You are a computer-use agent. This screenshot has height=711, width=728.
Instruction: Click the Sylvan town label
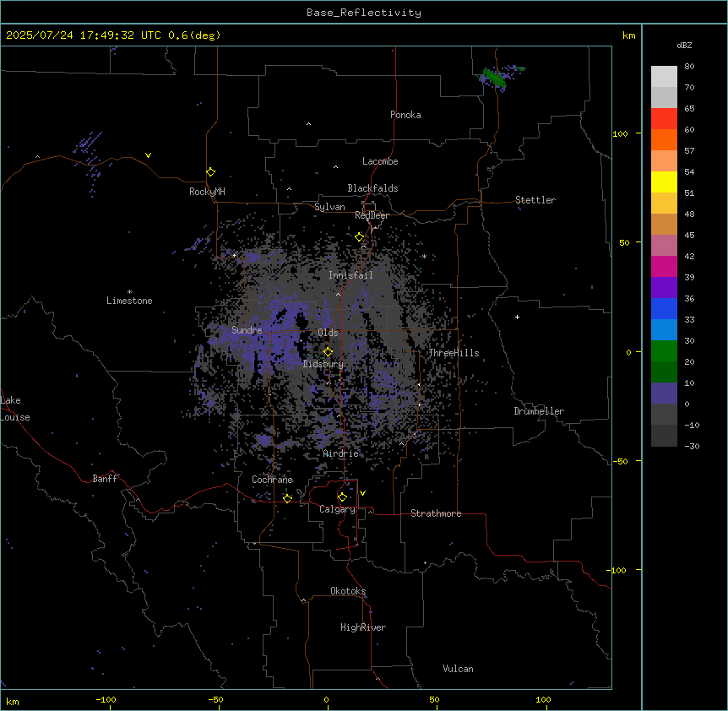pos(329,207)
